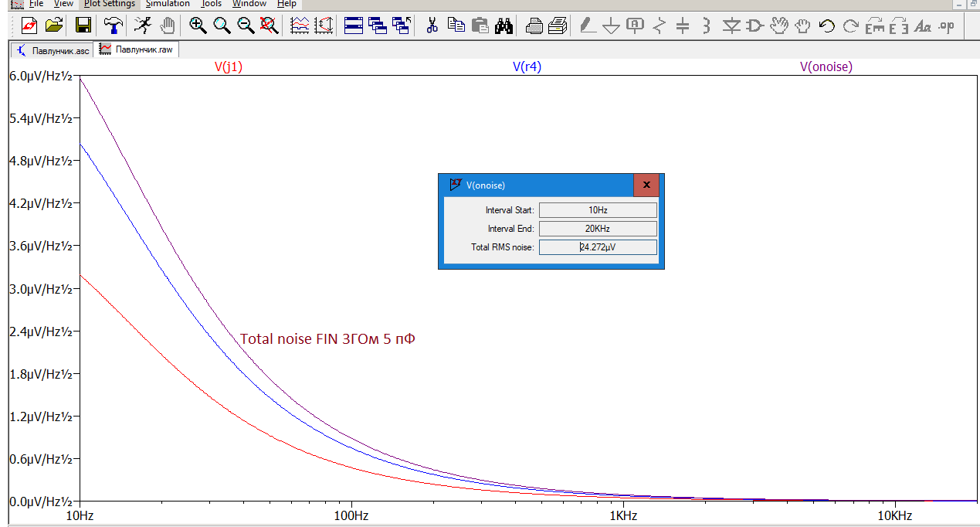The width and height of the screenshot is (980, 527).
Task: Click the Cascade windows toolbar icon
Action: click(x=378, y=25)
